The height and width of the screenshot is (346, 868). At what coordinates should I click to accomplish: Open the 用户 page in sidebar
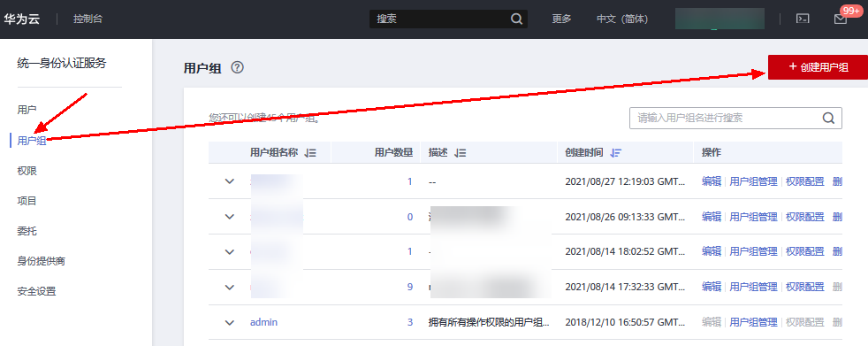[x=27, y=110]
